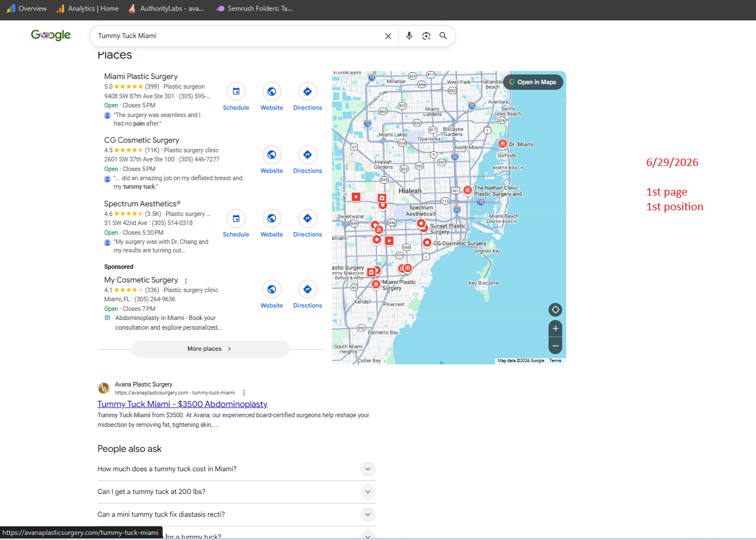Screen dimensions: 756x540
Task: Show your location on the map
Action: coord(555,310)
